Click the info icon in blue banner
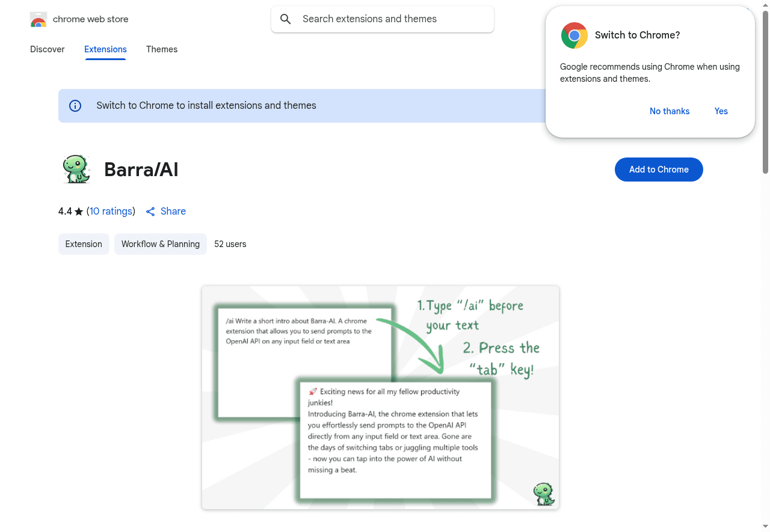This screenshot has width=770, height=532. click(x=75, y=106)
